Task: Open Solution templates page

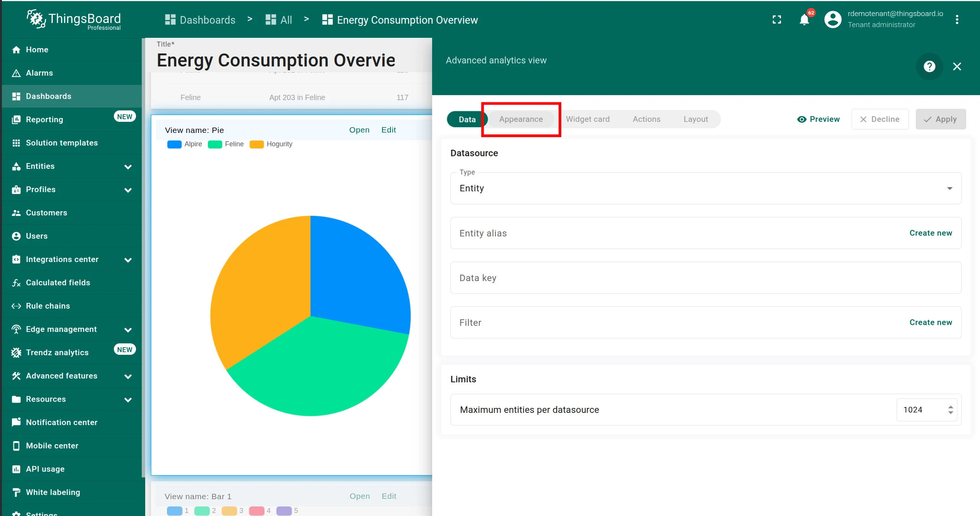Action: (x=71, y=143)
